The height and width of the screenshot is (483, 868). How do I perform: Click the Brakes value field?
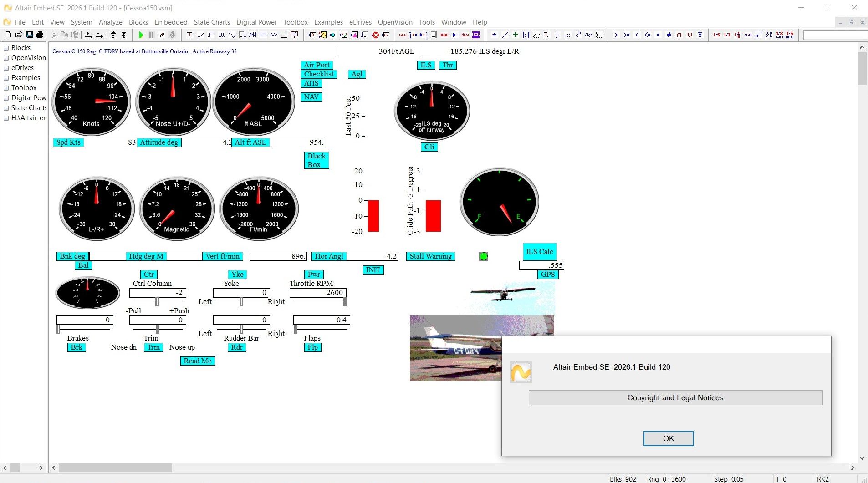tap(85, 320)
